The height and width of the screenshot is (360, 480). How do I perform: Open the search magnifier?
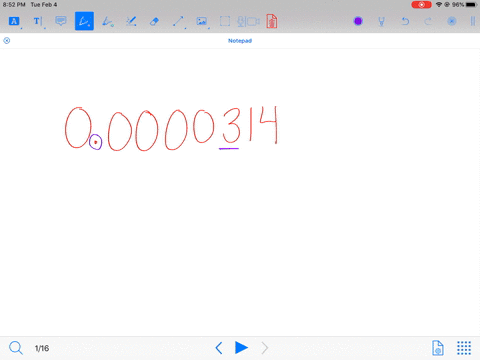click(x=16, y=348)
